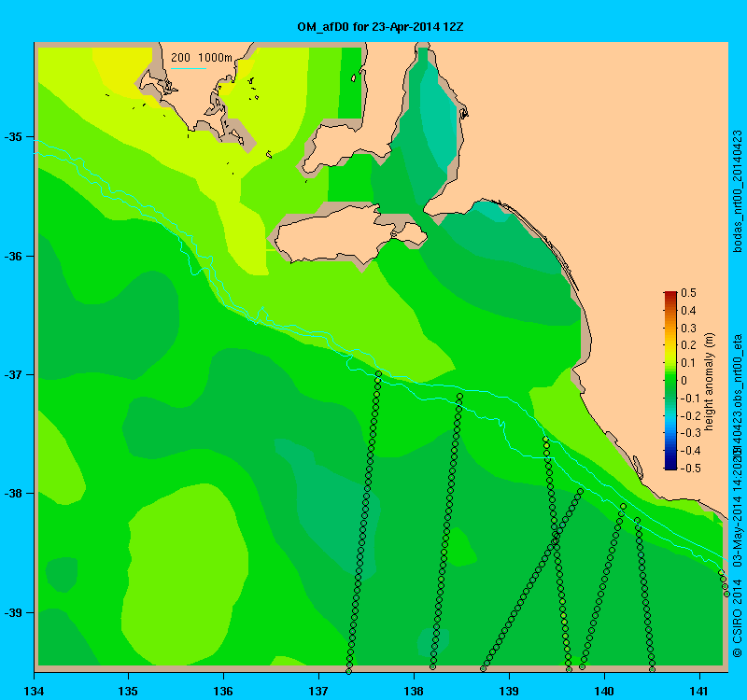Click the 0.4 colour bar label
Image resolution: width=747 pixels, height=700 pixels.
(x=688, y=311)
